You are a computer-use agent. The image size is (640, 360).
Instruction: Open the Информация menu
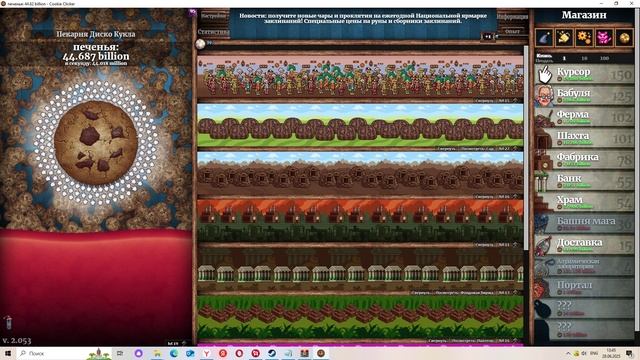pyautogui.click(x=512, y=17)
